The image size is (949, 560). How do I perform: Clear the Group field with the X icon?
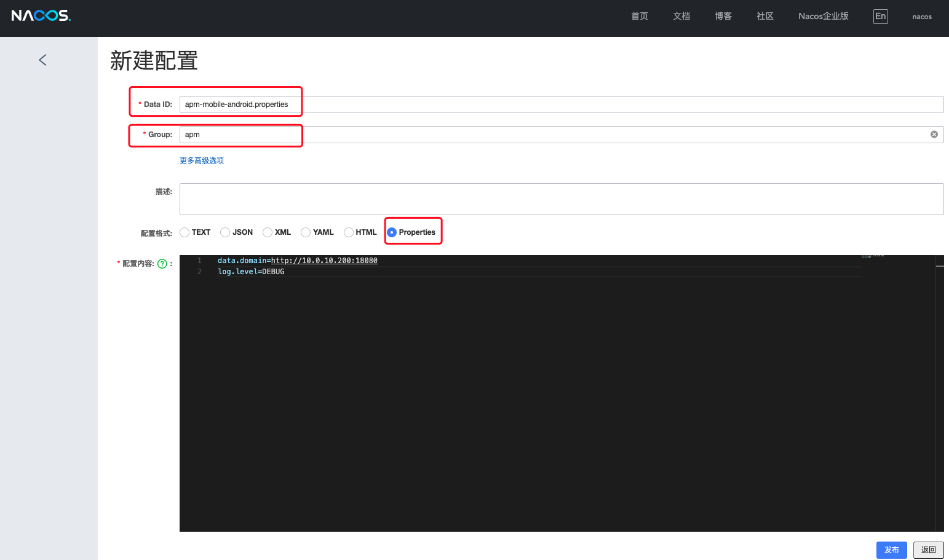(934, 135)
